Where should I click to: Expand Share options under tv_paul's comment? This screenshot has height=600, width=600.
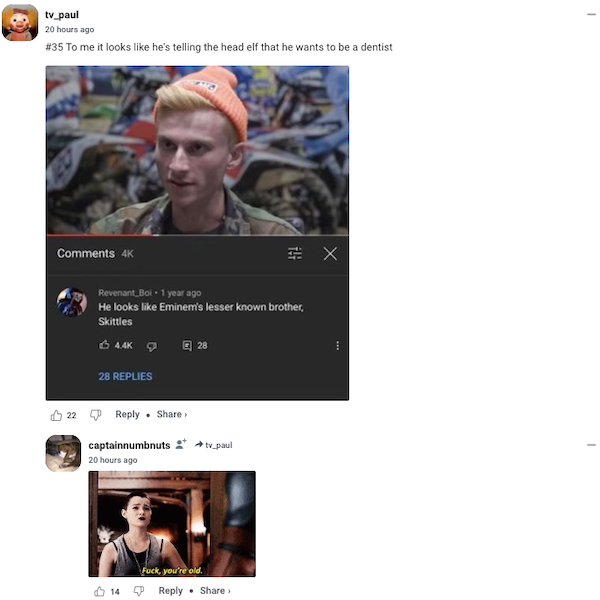tap(172, 414)
